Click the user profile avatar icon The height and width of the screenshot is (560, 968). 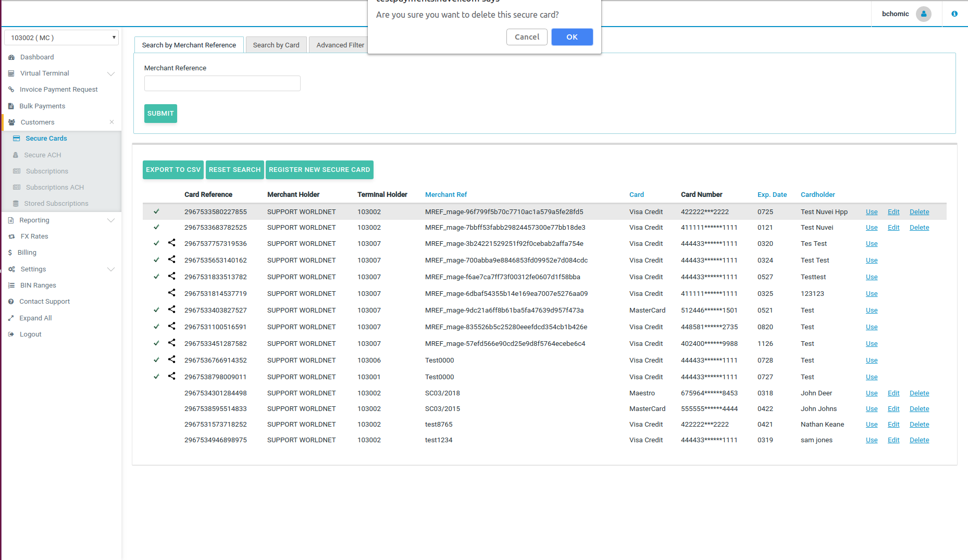923,14
